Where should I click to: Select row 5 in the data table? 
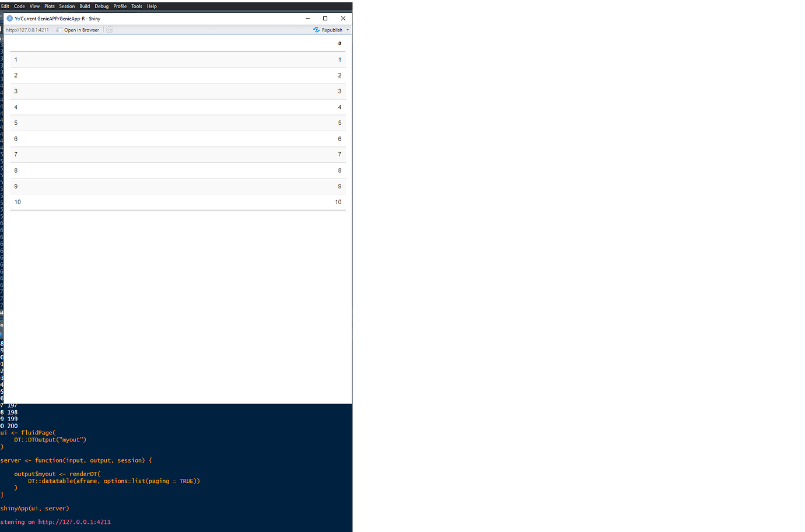175,123
